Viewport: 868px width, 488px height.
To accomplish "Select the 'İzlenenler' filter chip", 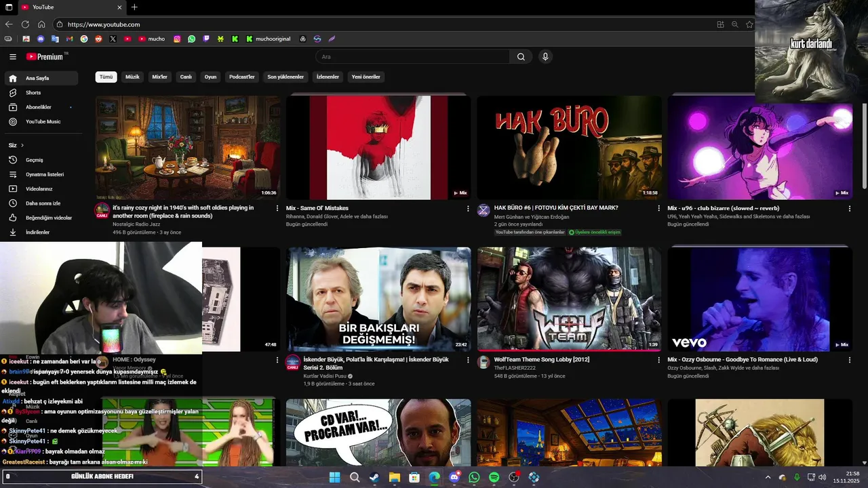I will pyautogui.click(x=328, y=77).
